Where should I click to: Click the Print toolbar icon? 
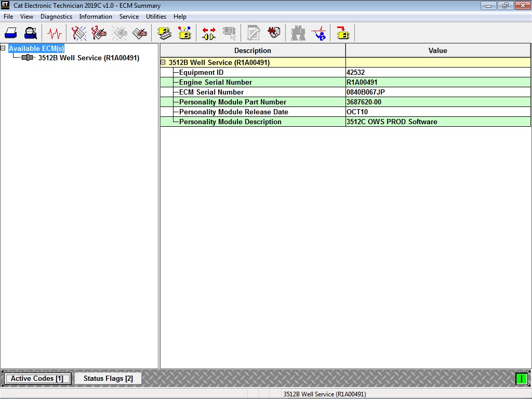click(x=11, y=33)
